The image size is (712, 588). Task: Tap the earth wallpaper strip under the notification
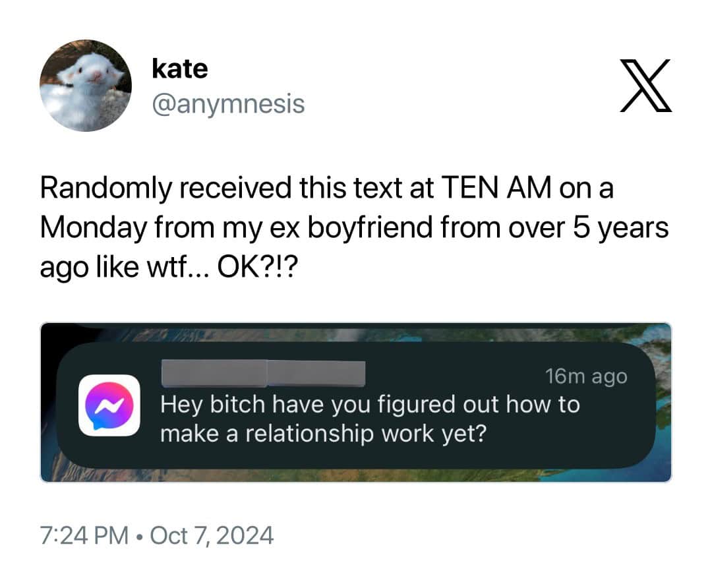355,475
